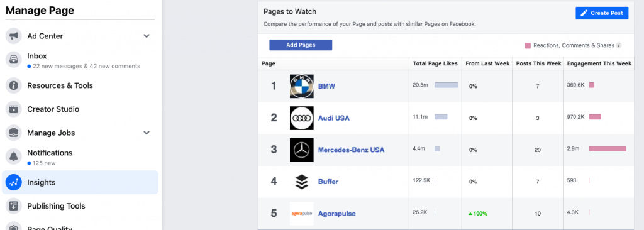This screenshot has width=644, height=230.
Task: Expand the Manage Jobs chevron
Action: coord(147,133)
